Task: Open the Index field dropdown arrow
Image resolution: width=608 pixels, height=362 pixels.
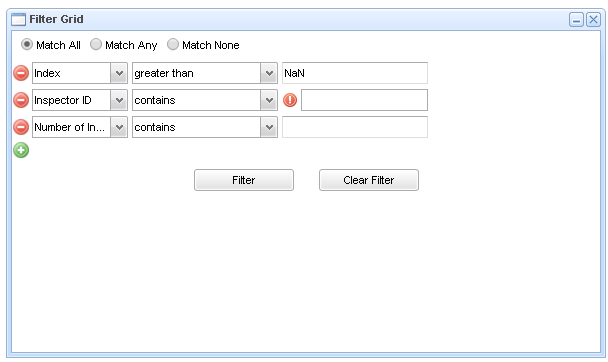Action: coord(119,73)
